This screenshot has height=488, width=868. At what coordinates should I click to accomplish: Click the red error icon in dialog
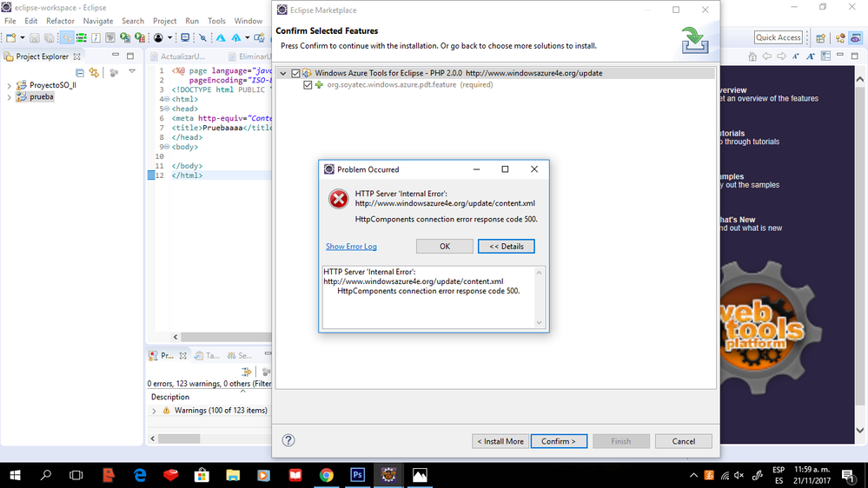338,199
